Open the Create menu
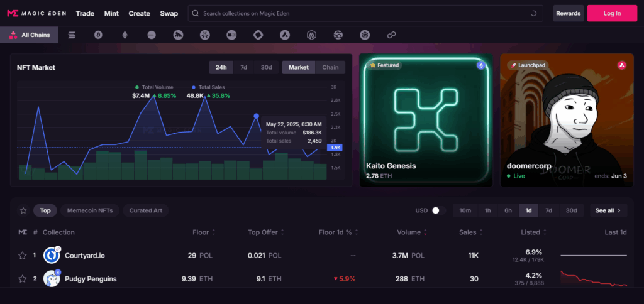Viewport: 644px width, 304px height. click(x=139, y=13)
